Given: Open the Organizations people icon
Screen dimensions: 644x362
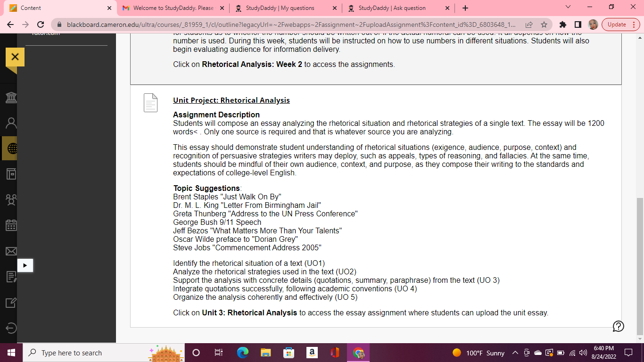Looking at the screenshot, I should (10, 200).
